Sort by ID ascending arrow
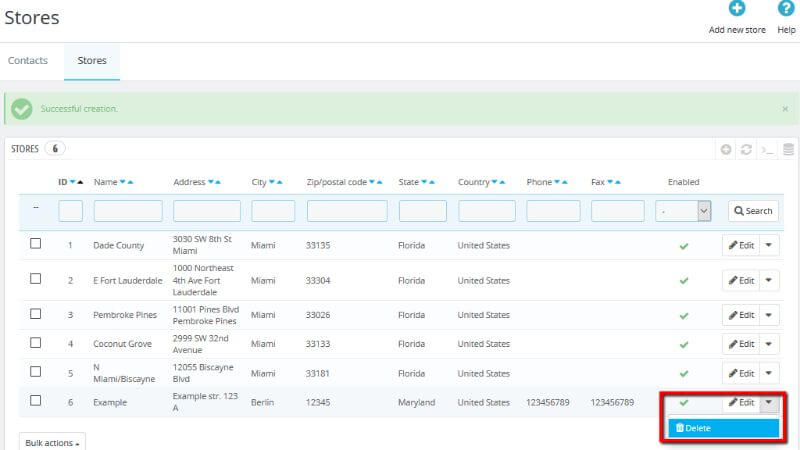 [x=80, y=183]
